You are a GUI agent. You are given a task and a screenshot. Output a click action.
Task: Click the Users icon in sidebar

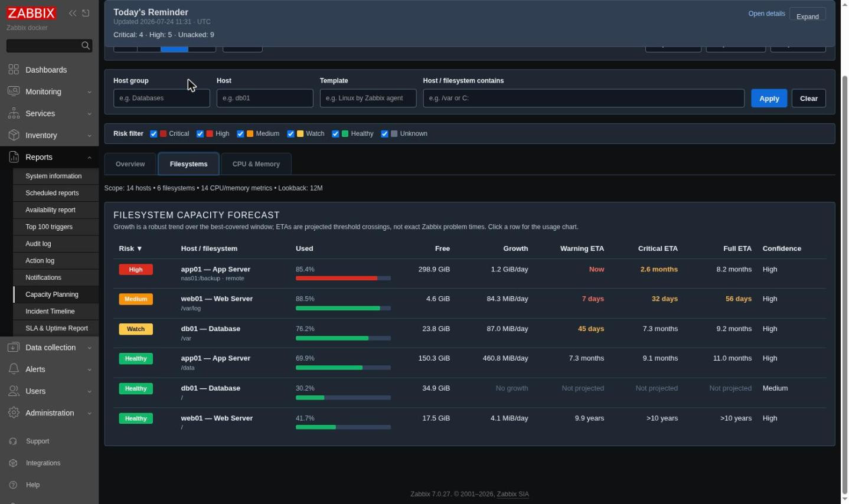pyautogui.click(x=14, y=391)
